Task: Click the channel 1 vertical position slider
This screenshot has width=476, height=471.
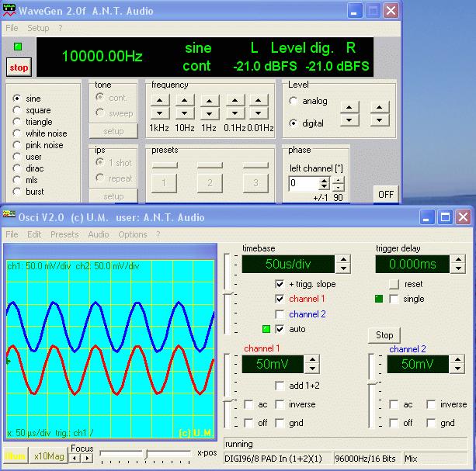Action: pos(228,401)
